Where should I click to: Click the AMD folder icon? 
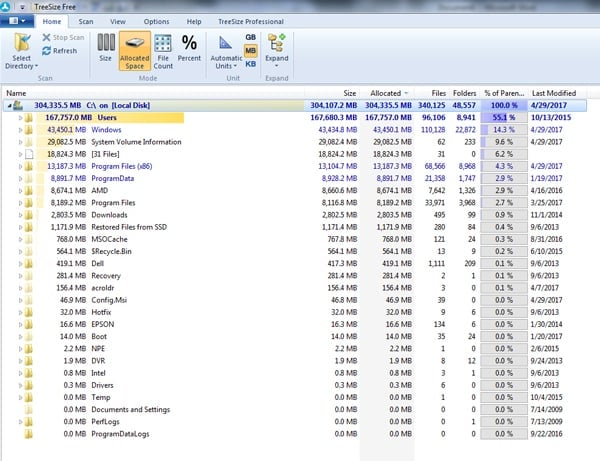pos(29,191)
